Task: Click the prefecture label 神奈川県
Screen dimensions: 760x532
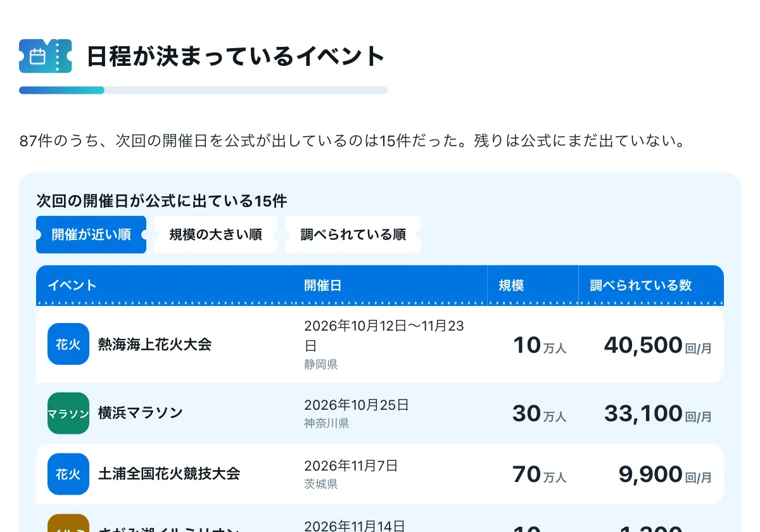Action: 327,423
